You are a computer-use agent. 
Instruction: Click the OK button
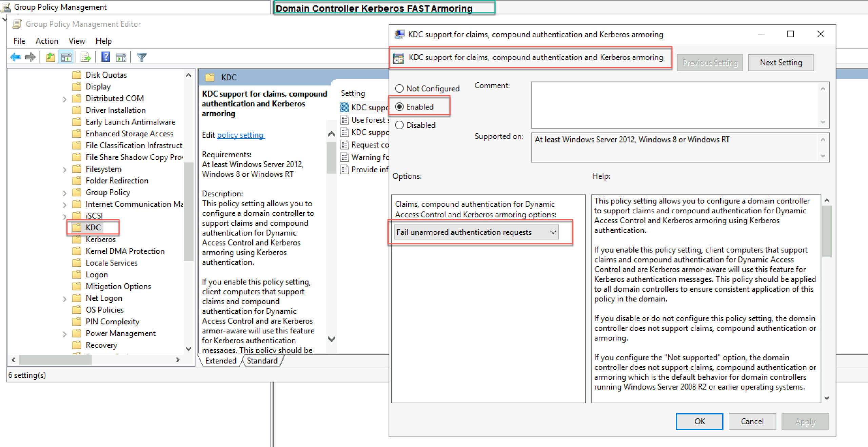699,421
